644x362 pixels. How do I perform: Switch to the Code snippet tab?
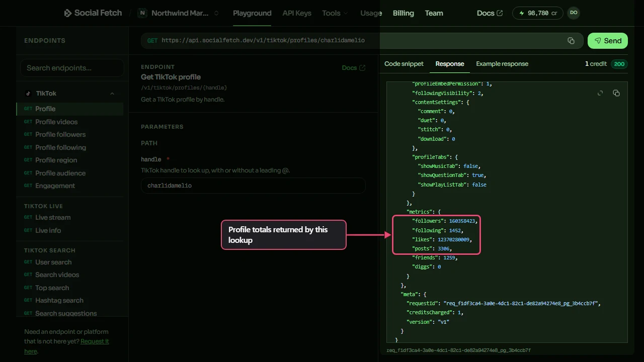tap(404, 64)
